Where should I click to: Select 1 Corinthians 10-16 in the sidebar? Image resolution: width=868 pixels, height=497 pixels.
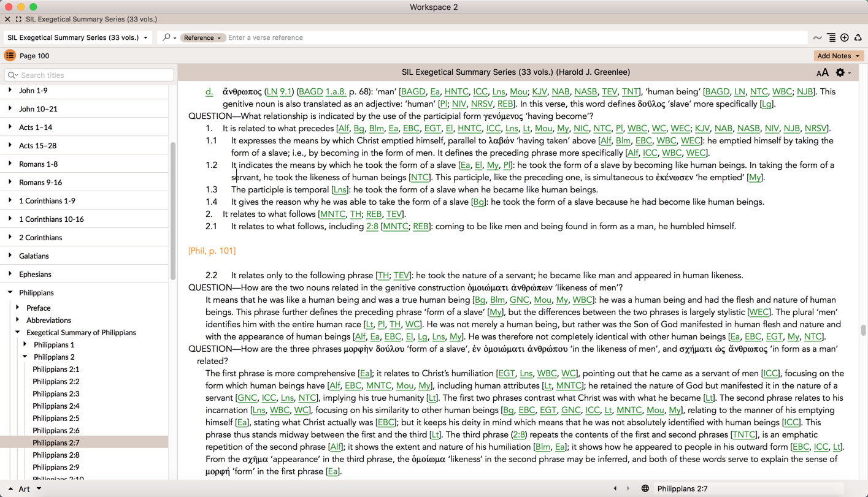coord(52,219)
